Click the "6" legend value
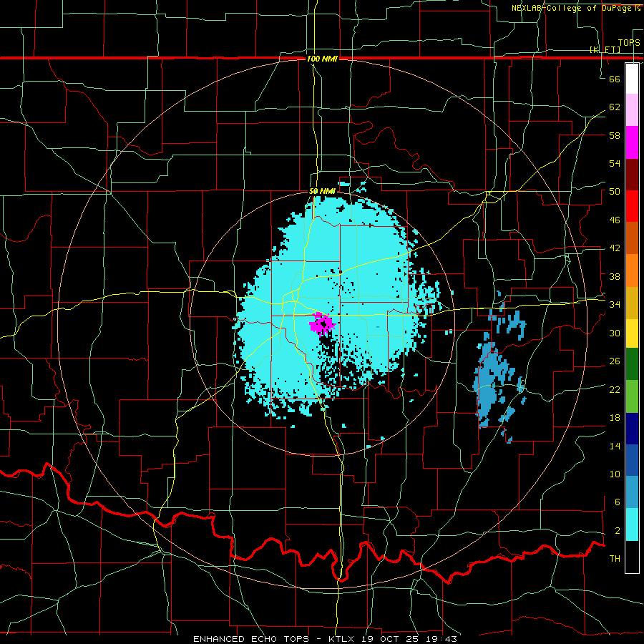 tap(617, 502)
